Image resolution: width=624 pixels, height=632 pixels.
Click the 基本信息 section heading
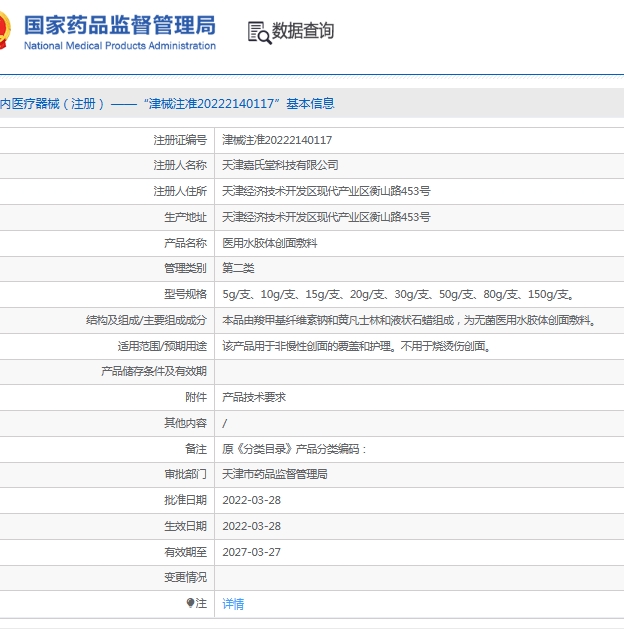[x=310, y=104]
